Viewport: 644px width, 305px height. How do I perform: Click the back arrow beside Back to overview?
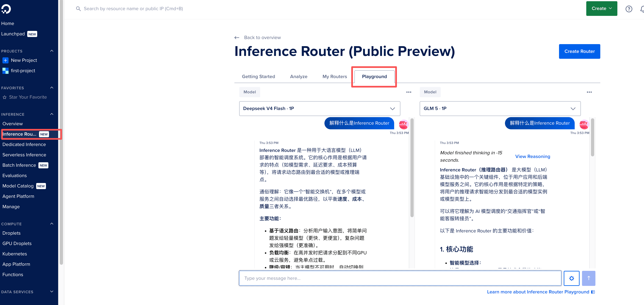pyautogui.click(x=237, y=37)
